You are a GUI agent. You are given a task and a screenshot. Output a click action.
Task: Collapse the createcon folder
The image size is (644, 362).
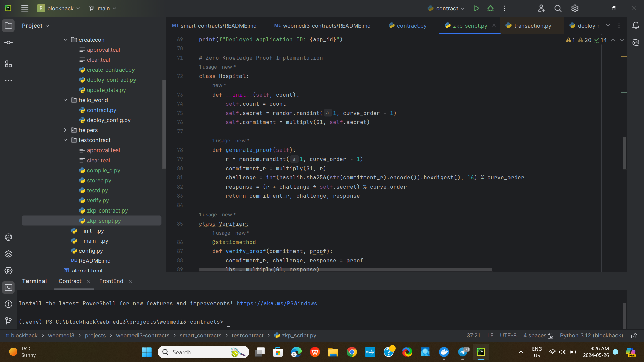pos(65,40)
